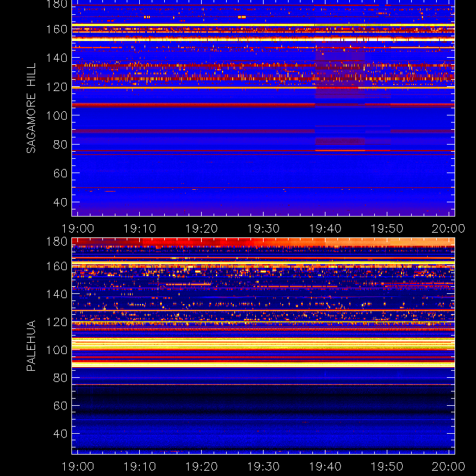This screenshot has width=476, height=476.
Task: Click 19:50 under the Sagamore Hill plot
Action: 387,228
